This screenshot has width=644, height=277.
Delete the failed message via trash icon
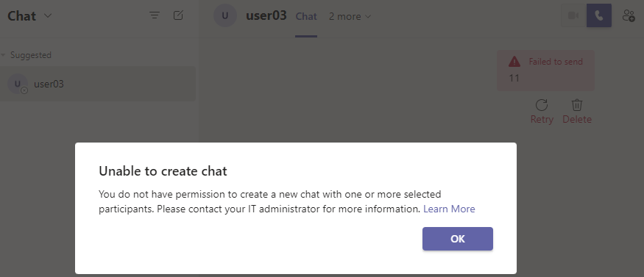click(x=577, y=111)
